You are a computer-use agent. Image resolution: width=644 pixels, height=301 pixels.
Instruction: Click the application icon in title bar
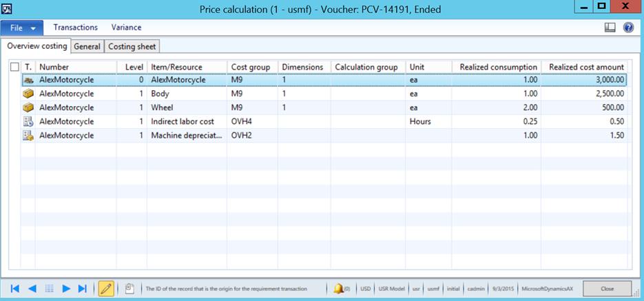tap(7, 8)
